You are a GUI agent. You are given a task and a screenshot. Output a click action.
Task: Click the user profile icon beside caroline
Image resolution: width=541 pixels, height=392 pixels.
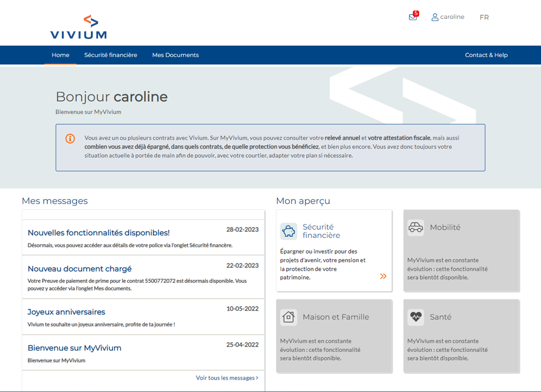tap(435, 17)
